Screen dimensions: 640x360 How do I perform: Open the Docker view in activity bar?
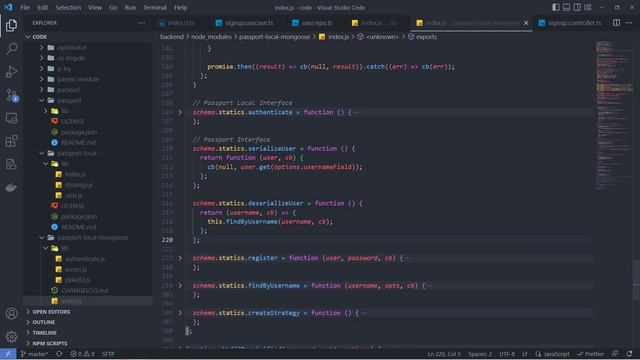click(11, 187)
